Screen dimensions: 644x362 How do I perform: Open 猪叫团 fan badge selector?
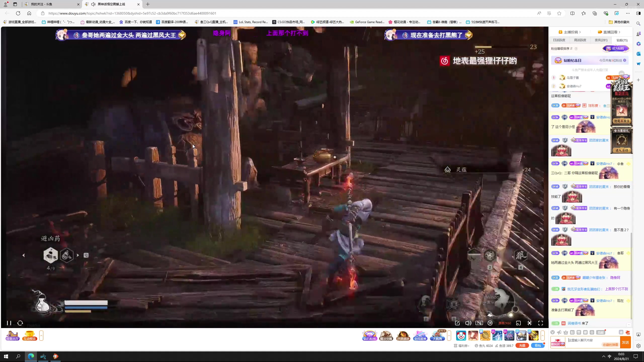(558, 342)
